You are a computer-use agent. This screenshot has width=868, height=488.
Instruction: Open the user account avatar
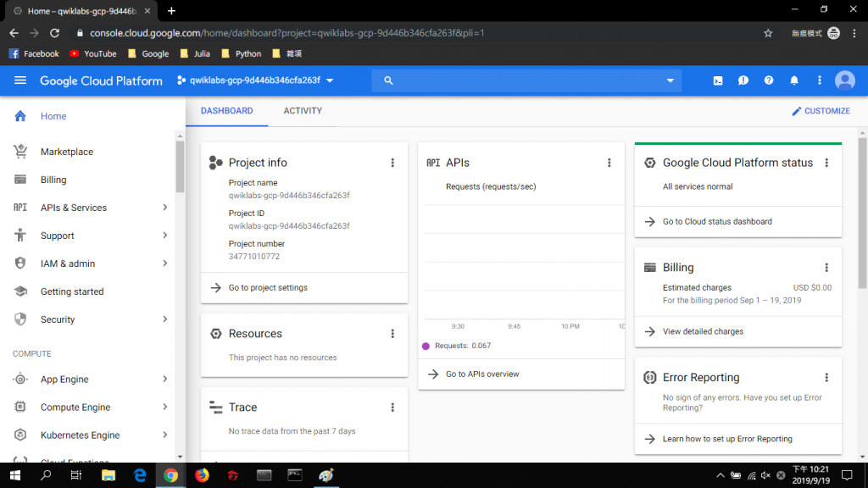point(845,80)
